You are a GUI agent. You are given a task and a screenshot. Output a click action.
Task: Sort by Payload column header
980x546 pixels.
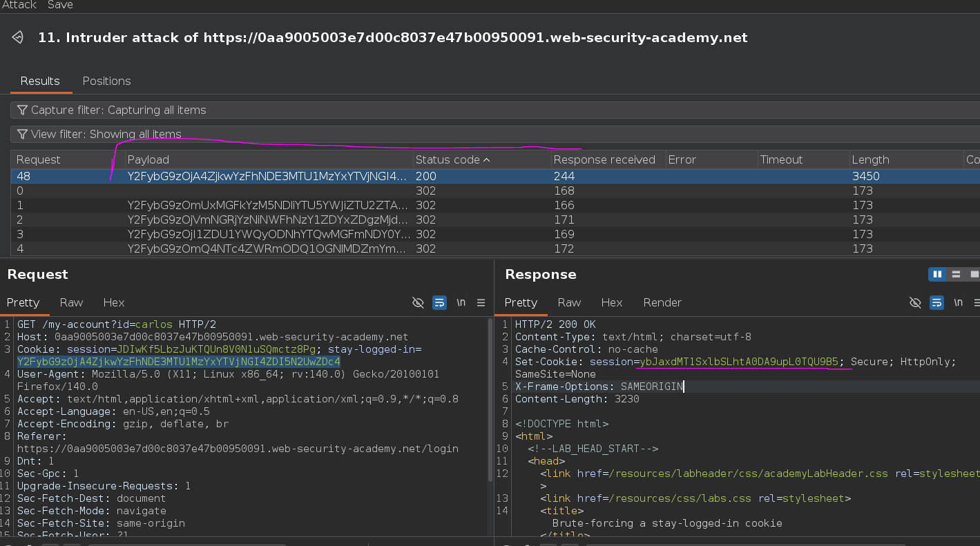(x=268, y=159)
